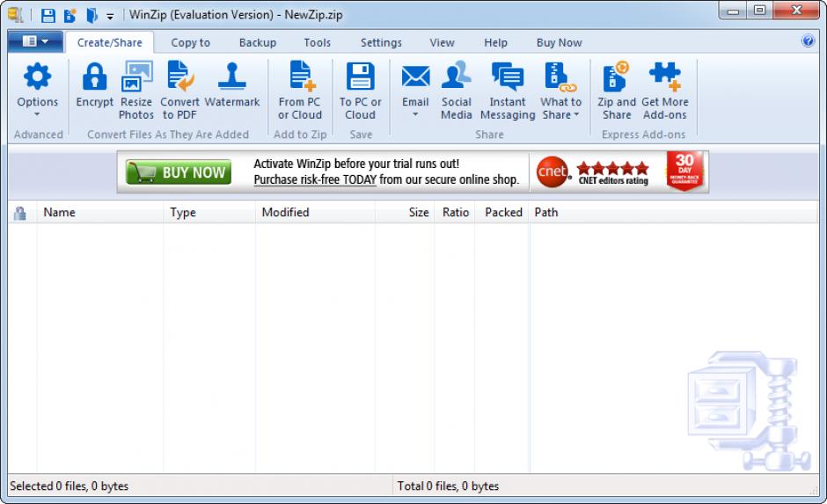Expand the Email dropdown arrow
This screenshot has width=827, height=504.
click(x=415, y=114)
